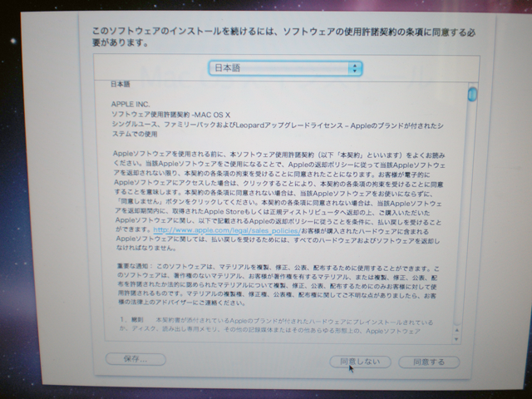
Task: Click the scrollbar down arrow
Action: [x=456, y=338]
